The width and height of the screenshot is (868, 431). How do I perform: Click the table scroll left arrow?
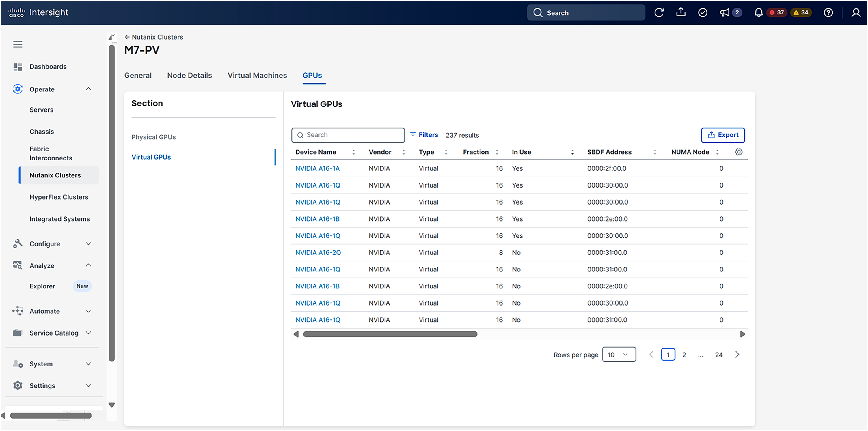296,334
